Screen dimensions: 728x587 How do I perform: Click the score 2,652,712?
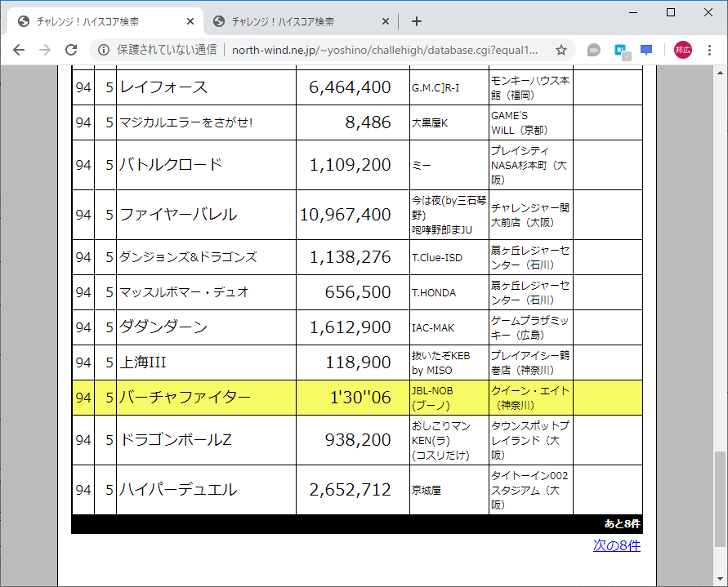click(x=350, y=490)
